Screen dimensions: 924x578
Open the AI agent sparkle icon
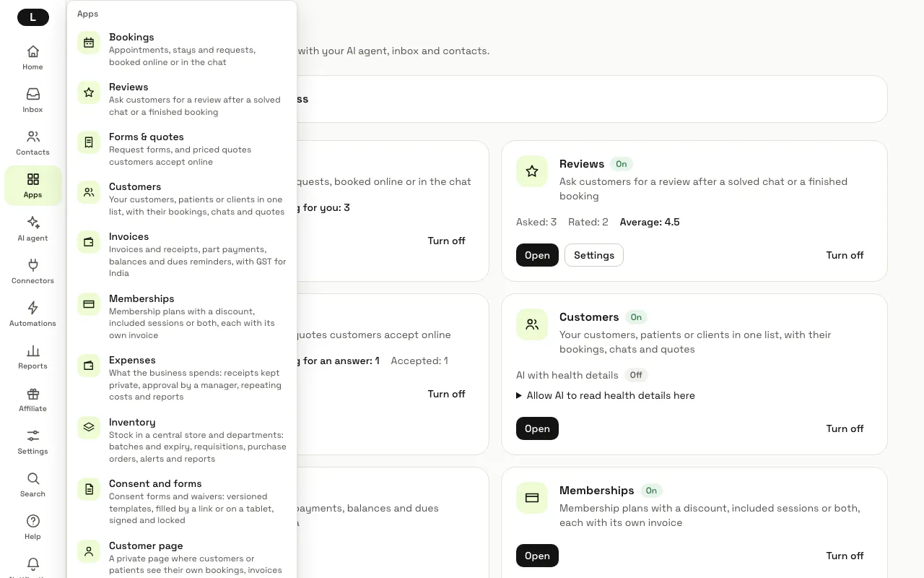coord(32,228)
